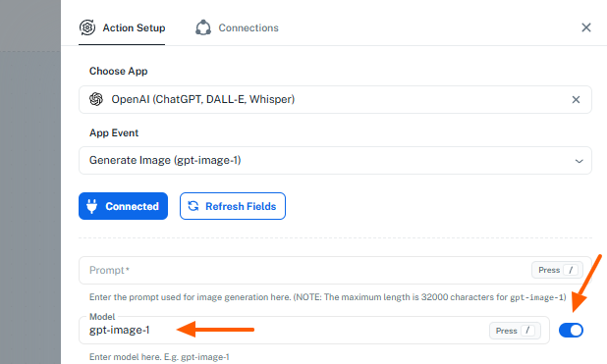Image resolution: width=607 pixels, height=364 pixels.
Task: Click the Press / hint in Model
Action: click(515, 331)
